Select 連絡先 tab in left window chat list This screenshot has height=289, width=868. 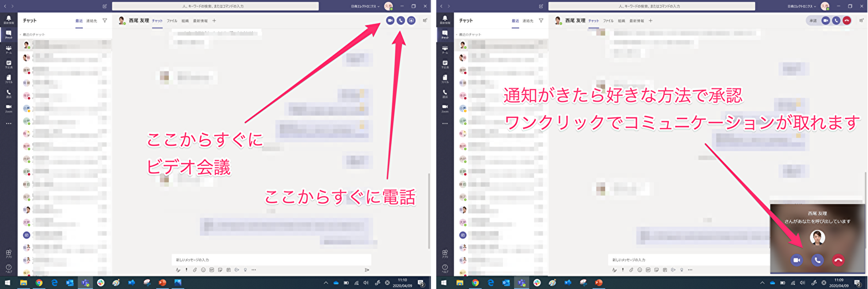tap(91, 20)
